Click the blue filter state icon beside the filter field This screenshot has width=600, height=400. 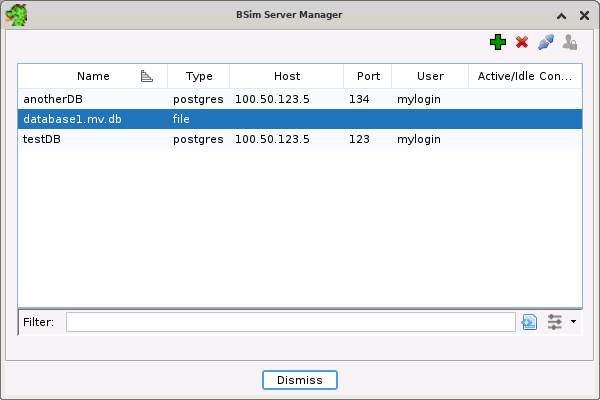pyautogui.click(x=529, y=322)
